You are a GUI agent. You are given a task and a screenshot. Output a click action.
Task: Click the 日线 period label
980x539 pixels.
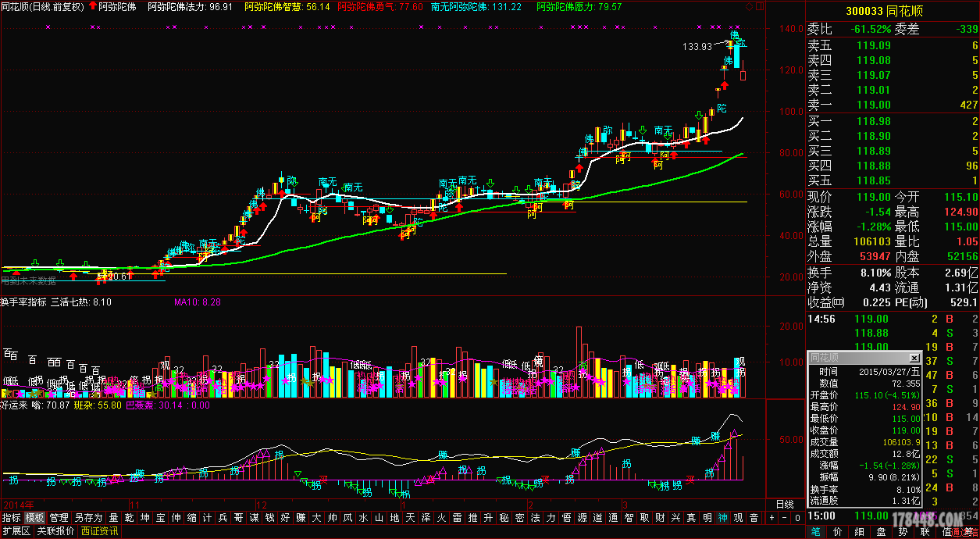pyautogui.click(x=785, y=504)
